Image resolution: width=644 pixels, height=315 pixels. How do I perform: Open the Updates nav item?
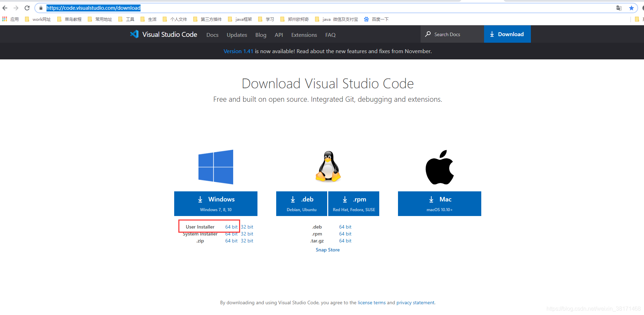coord(237,35)
